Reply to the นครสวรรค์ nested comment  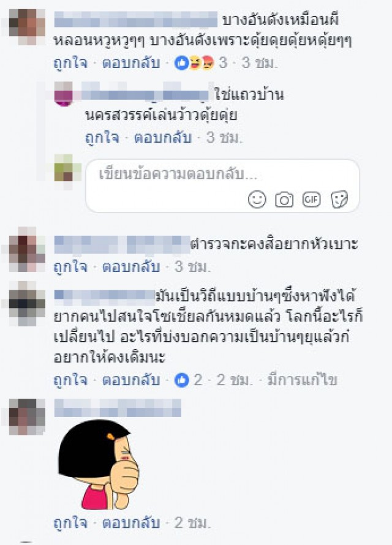[163, 138]
